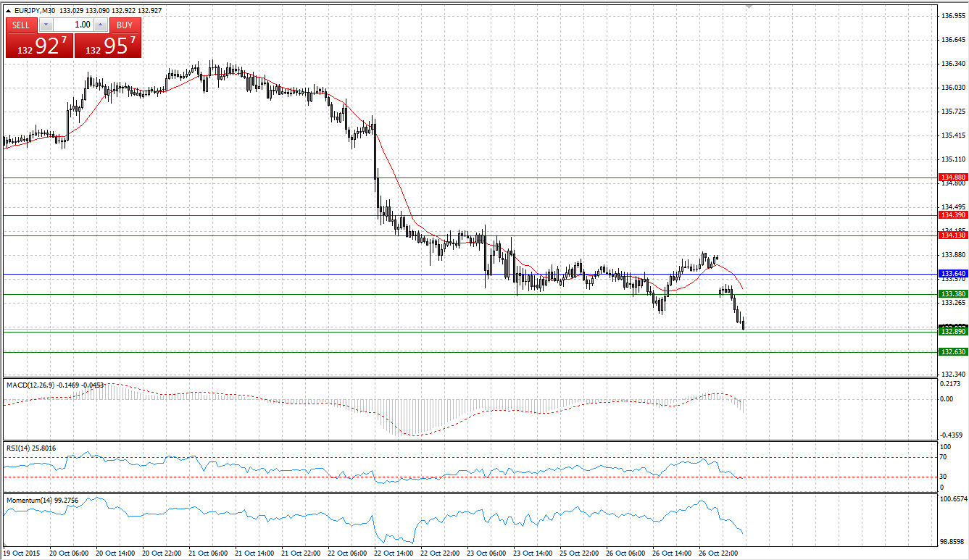The width and height of the screenshot is (969, 560).
Task: Click the SELL button at 132.927
Action: click(38, 46)
